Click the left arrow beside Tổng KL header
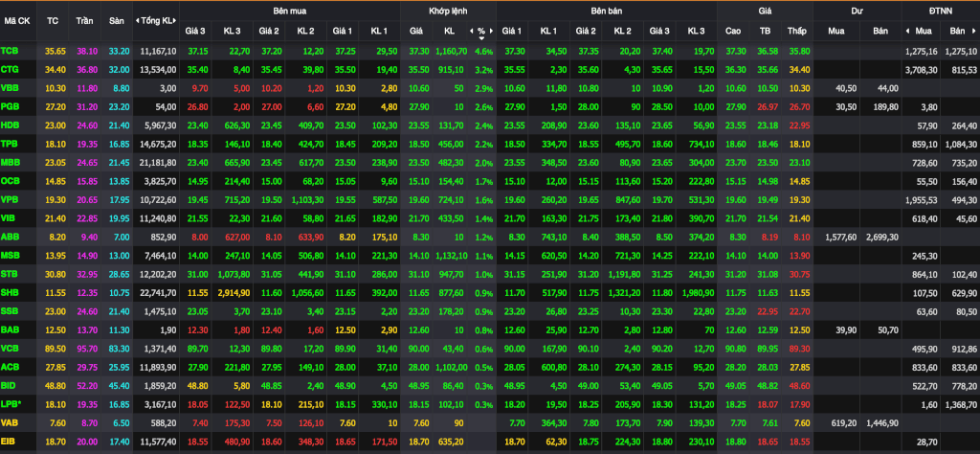Screen dimensions: 980x454 138,21
